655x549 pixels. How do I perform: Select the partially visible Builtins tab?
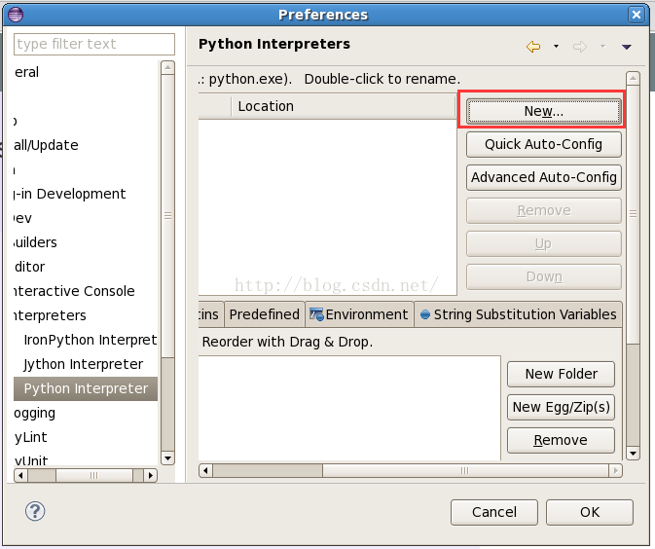[211, 314]
